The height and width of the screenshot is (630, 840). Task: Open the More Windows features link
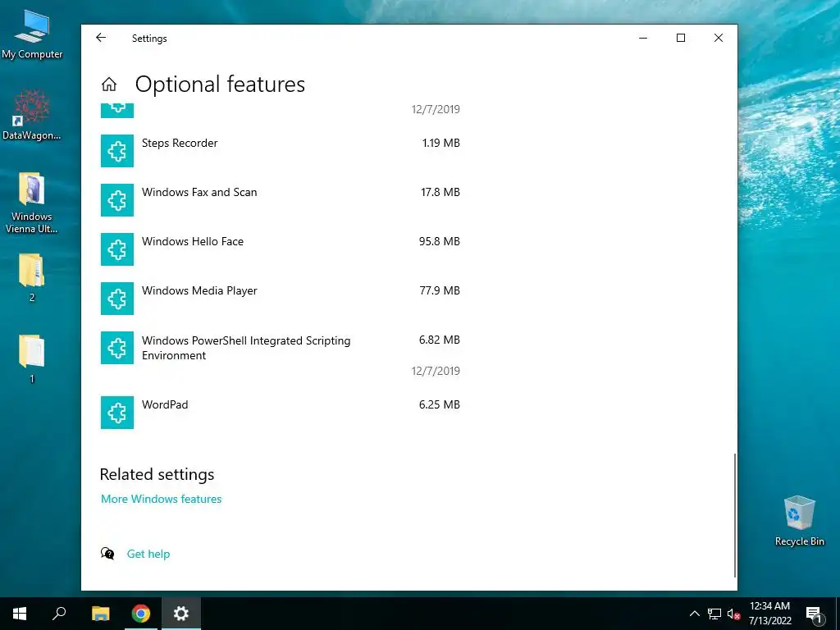pos(162,499)
